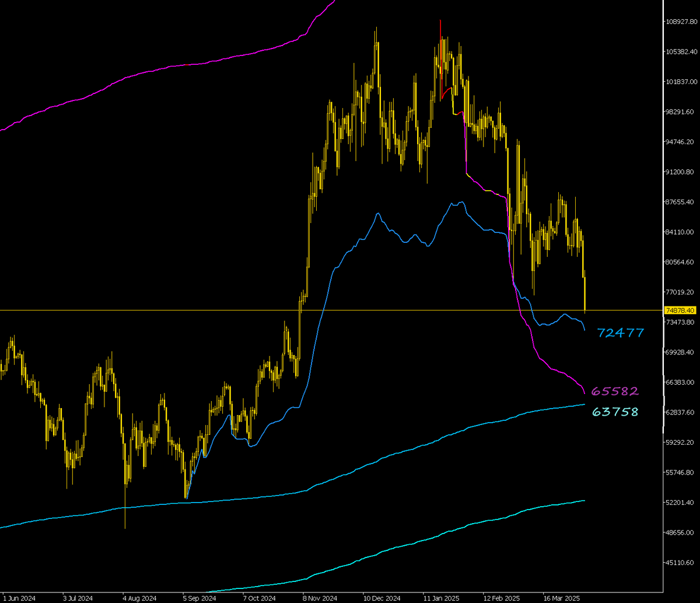This screenshot has width=700, height=603.
Task: Click price axis label 77019.20
Action: pyautogui.click(x=680, y=292)
